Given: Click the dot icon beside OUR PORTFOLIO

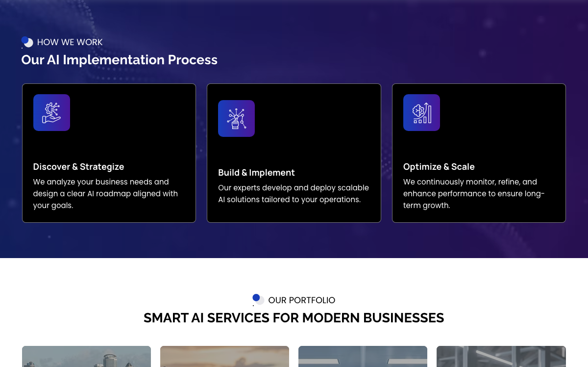Looking at the screenshot, I should (258, 300).
